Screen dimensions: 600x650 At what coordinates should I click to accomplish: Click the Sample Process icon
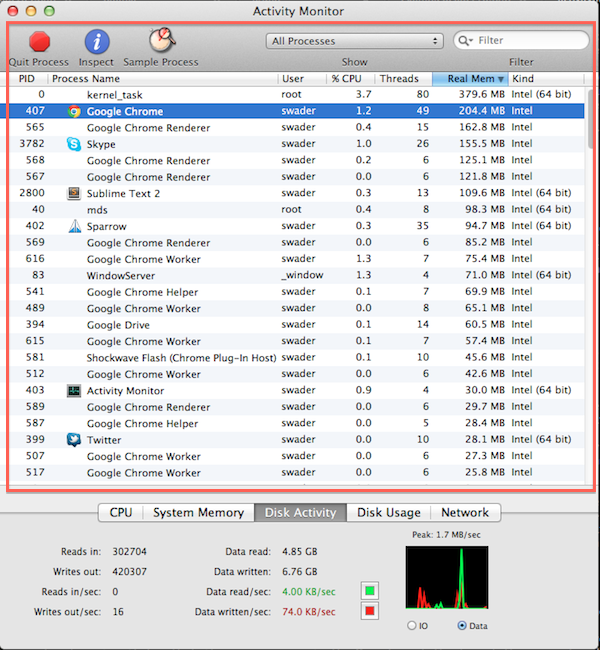162,41
